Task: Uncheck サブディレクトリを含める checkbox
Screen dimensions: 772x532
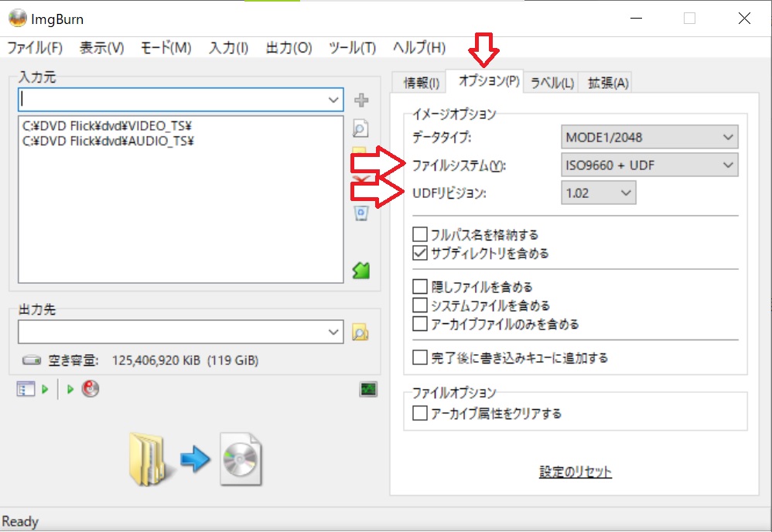Action: click(420, 253)
